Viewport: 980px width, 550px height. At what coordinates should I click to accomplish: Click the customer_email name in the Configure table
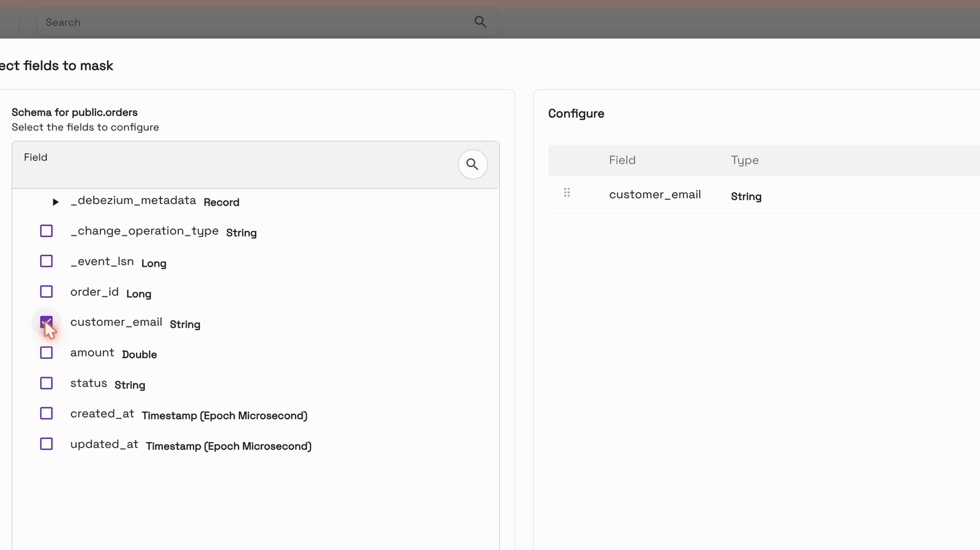point(655,195)
